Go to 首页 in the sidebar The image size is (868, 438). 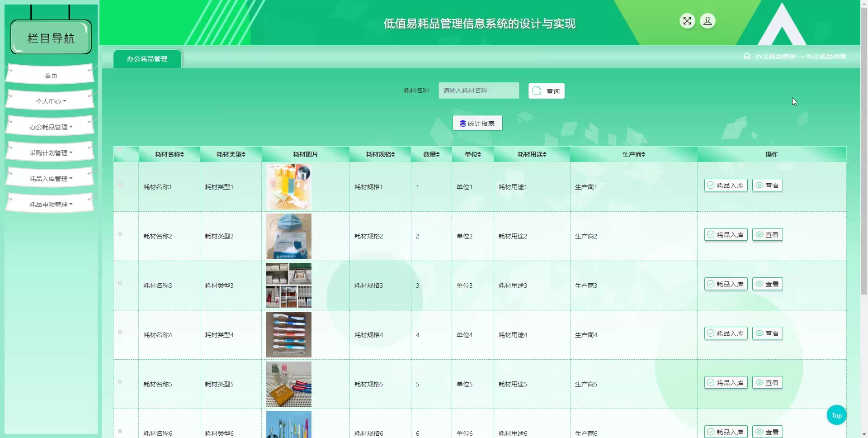(x=50, y=74)
